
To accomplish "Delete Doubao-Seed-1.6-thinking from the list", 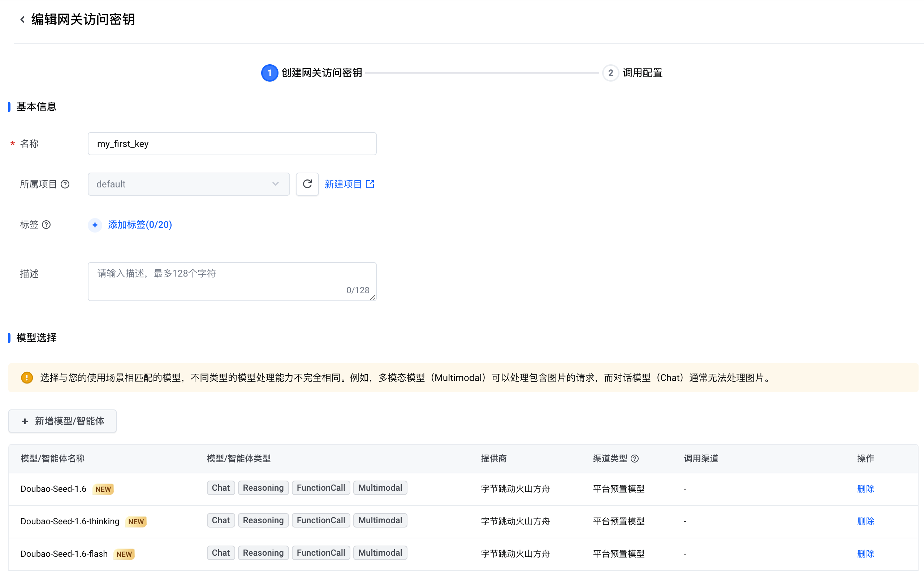I will pyautogui.click(x=865, y=521).
